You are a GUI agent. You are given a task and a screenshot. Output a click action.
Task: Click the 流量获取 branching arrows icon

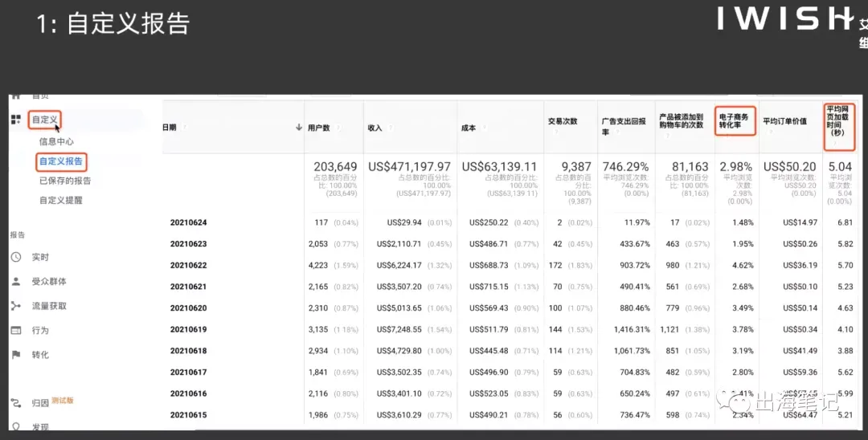tap(16, 306)
